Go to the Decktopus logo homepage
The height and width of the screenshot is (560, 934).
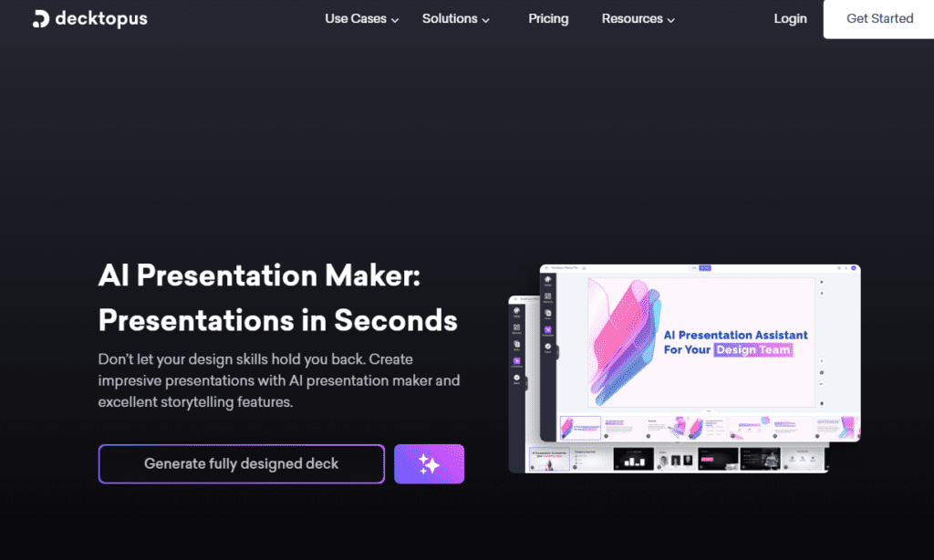pyautogui.click(x=90, y=19)
